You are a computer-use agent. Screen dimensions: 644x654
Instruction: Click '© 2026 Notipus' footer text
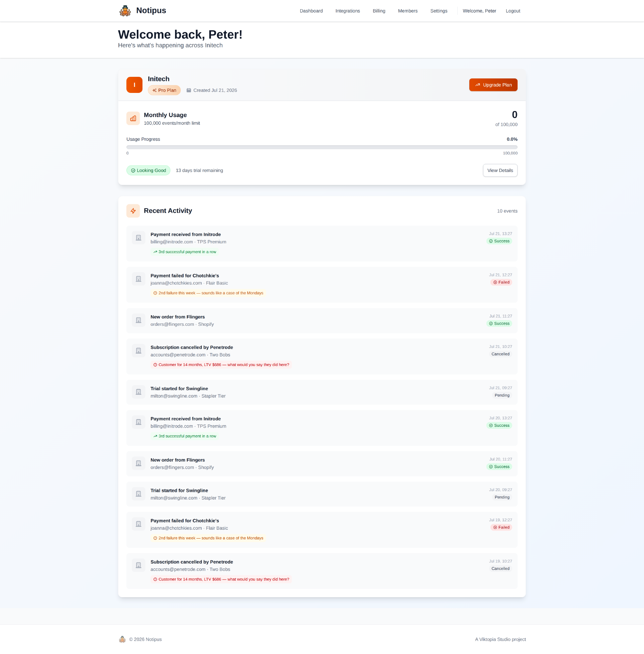coord(145,640)
